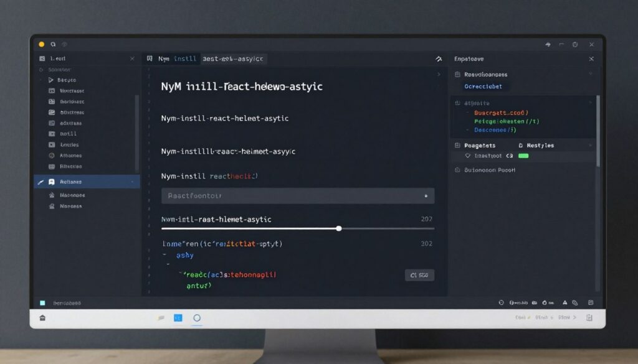
Task: Click the icon next to Nacoosee in sidebar
Action: [52, 195]
